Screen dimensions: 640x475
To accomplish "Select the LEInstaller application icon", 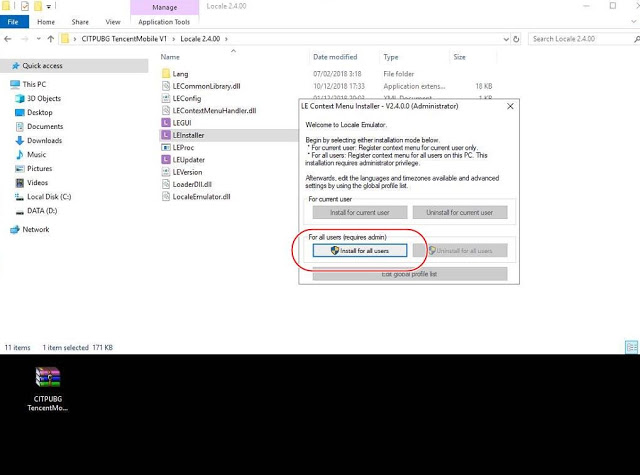I will [166, 135].
